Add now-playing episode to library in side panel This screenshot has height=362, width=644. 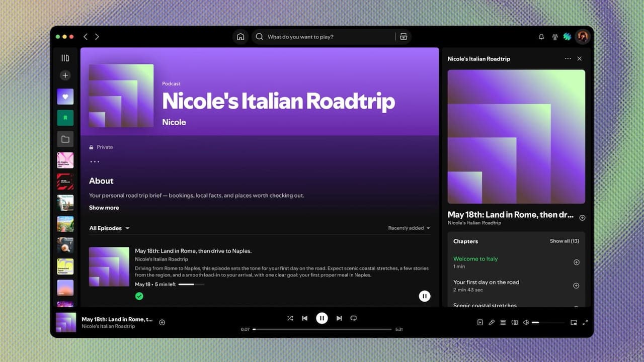582,218
